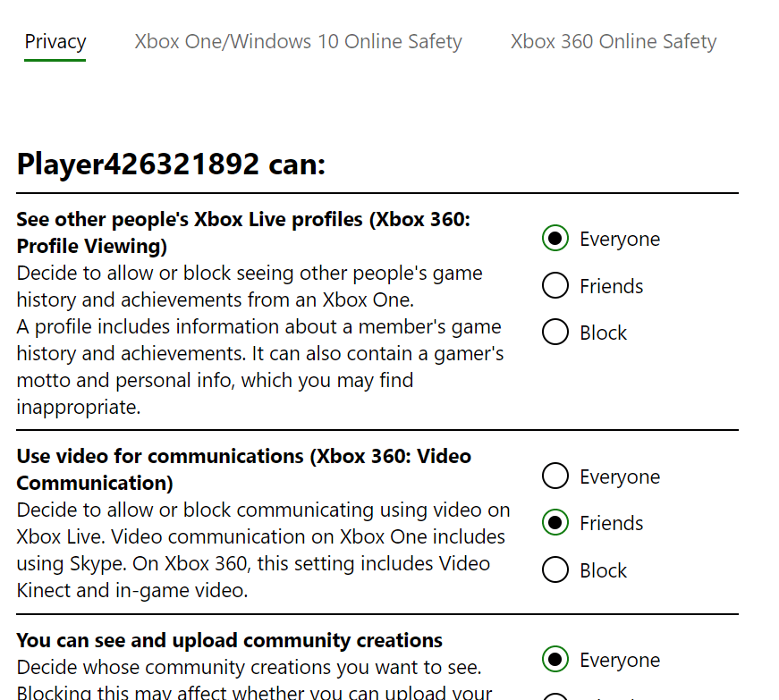The image size is (779, 700).
Task: Confirm Friends for video communications setting
Action: pos(555,522)
